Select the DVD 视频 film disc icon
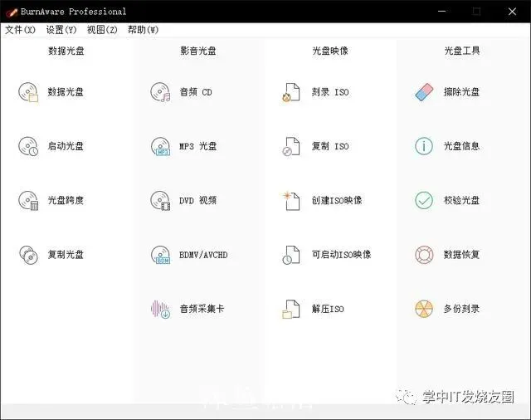This screenshot has width=531, height=420. [x=160, y=200]
